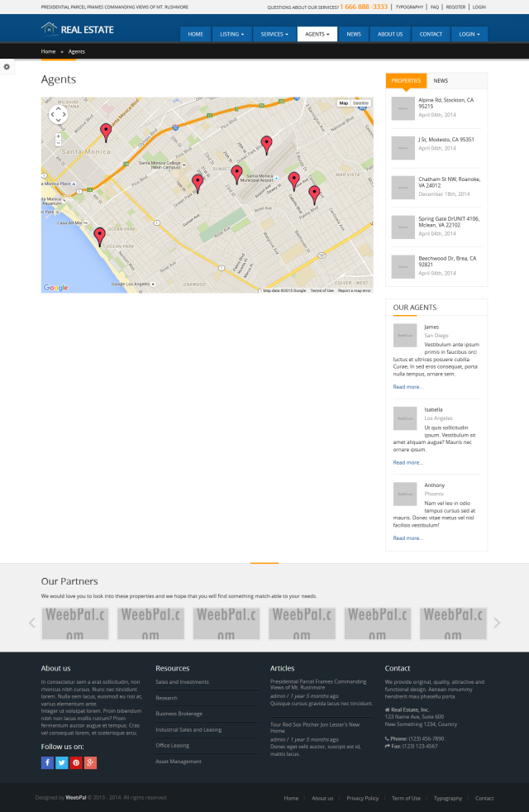Click the Real Estate house logo
529x812 pixels.
click(x=50, y=30)
